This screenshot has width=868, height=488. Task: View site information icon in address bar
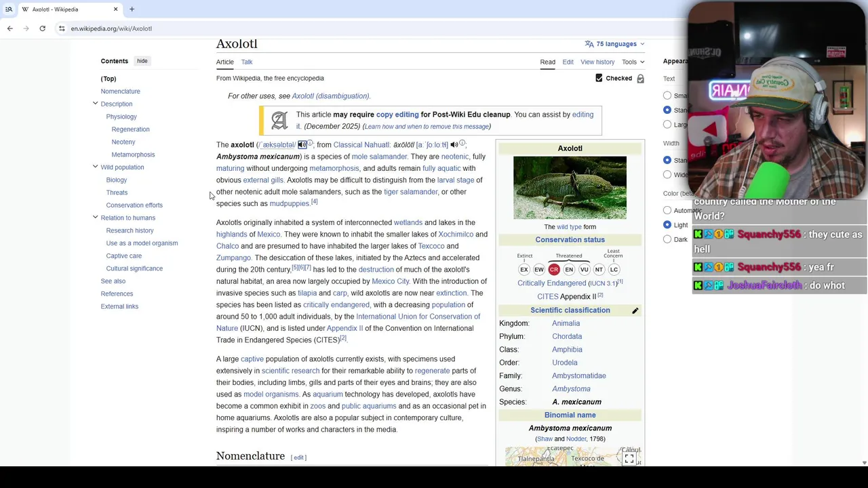click(x=62, y=28)
